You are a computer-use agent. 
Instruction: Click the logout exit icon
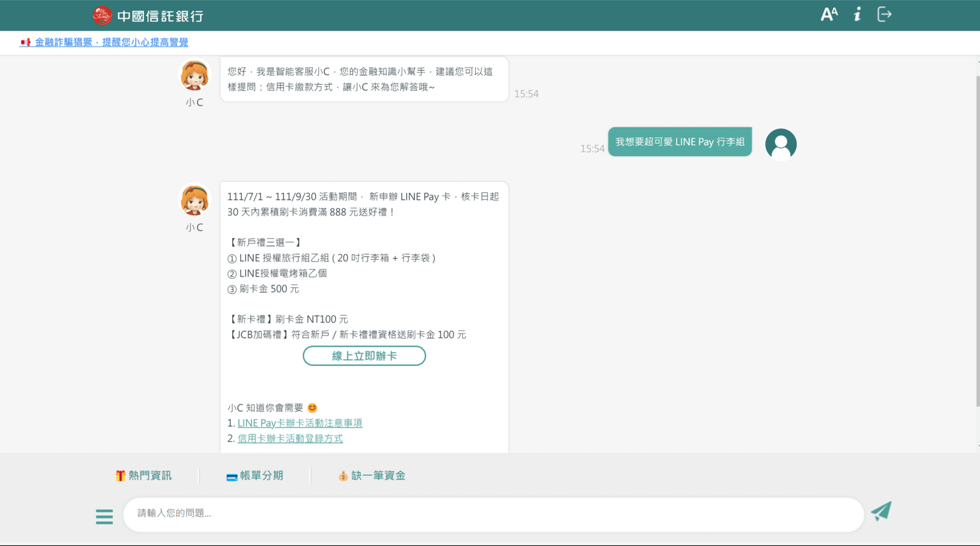[x=884, y=14]
